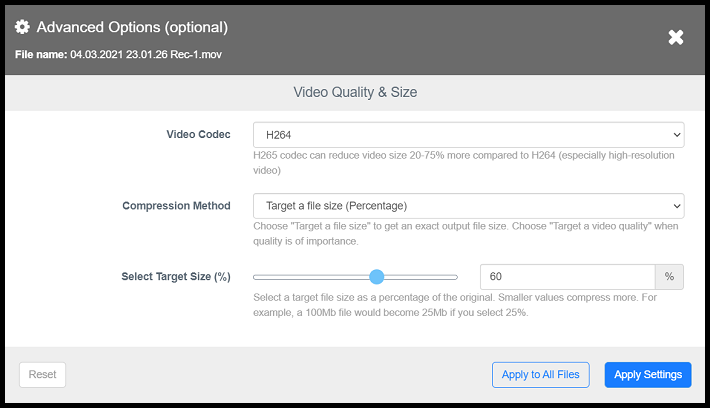Click the H265 codec help text
Image resolution: width=710 pixels, height=408 pixels.
click(464, 163)
